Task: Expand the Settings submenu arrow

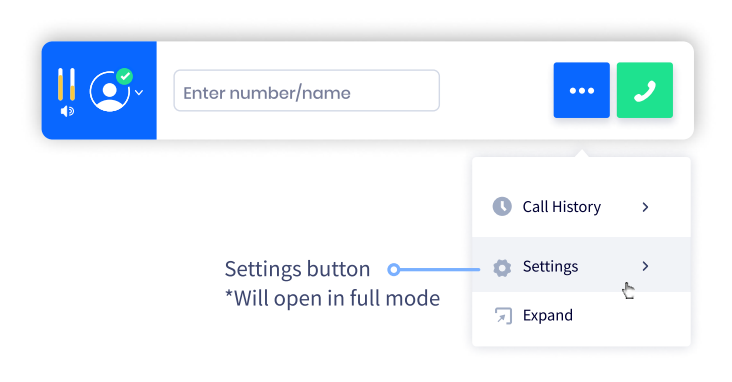Action: tap(645, 266)
